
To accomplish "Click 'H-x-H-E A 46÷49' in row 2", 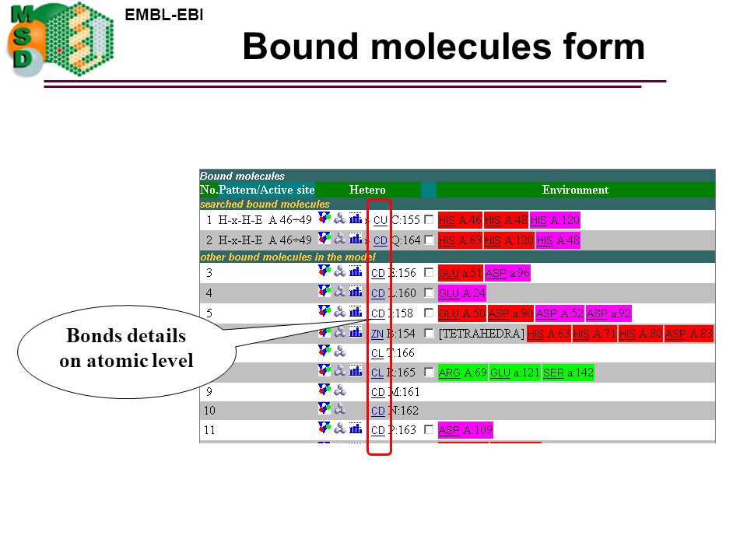I will tap(265, 240).
